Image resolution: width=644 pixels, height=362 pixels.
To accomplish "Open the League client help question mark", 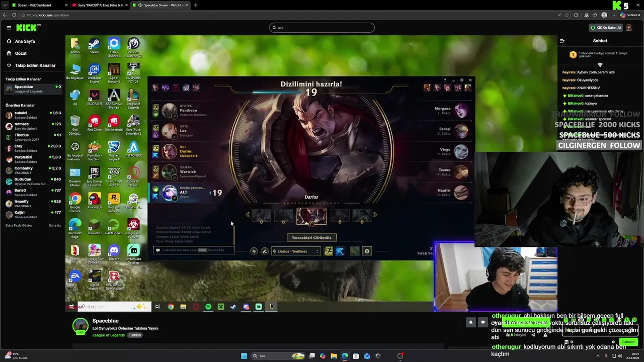I will pyautogui.click(x=445, y=80).
